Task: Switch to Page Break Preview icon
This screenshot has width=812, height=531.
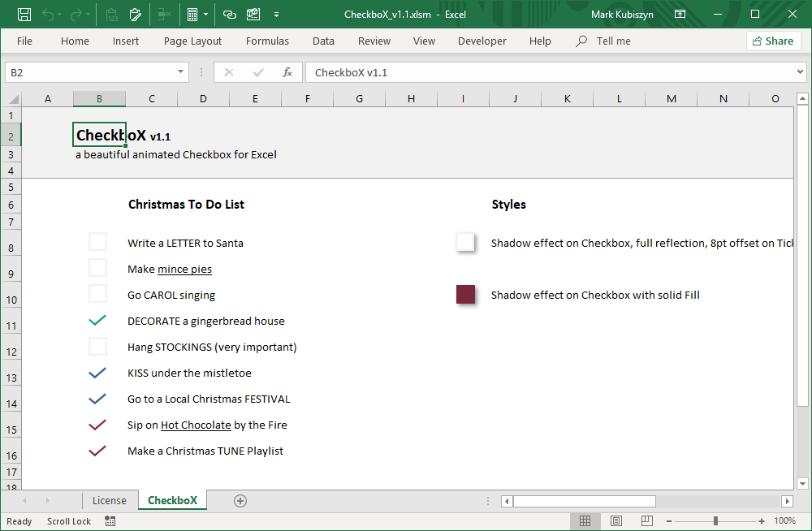Action: tap(646, 520)
